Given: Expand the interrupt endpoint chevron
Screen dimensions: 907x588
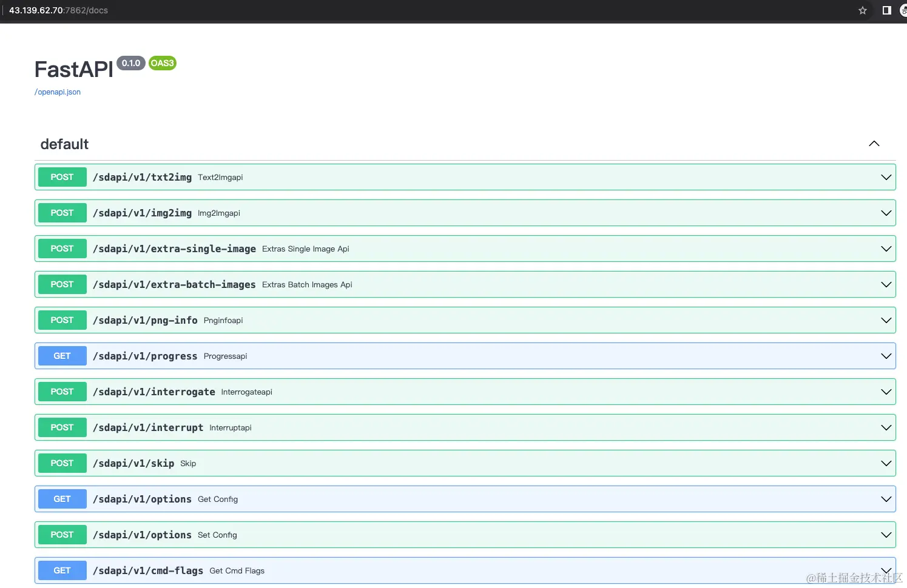Looking at the screenshot, I should coord(886,427).
